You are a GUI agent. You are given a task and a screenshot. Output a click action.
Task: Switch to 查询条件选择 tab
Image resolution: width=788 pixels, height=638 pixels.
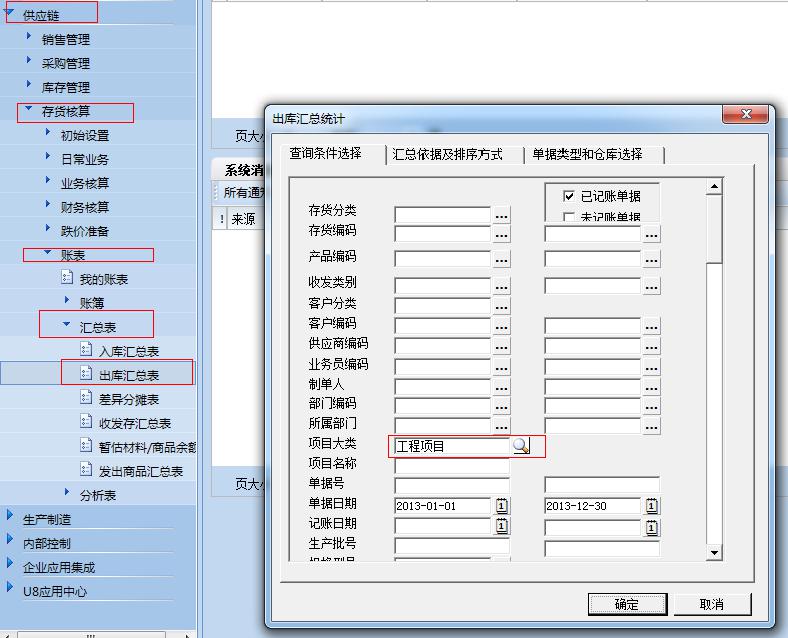[326, 153]
